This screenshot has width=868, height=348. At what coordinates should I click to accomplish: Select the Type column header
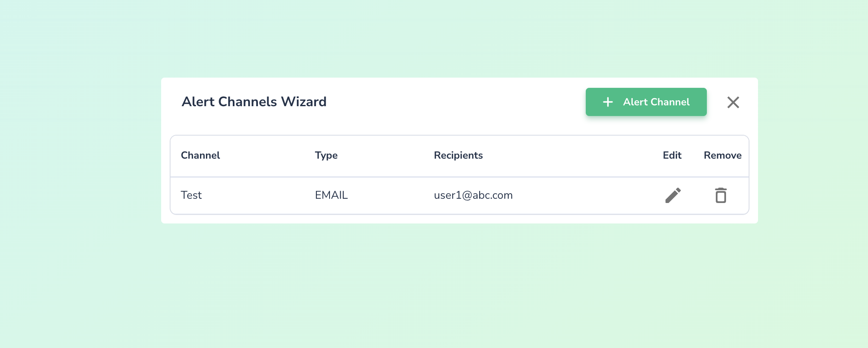[x=326, y=155]
